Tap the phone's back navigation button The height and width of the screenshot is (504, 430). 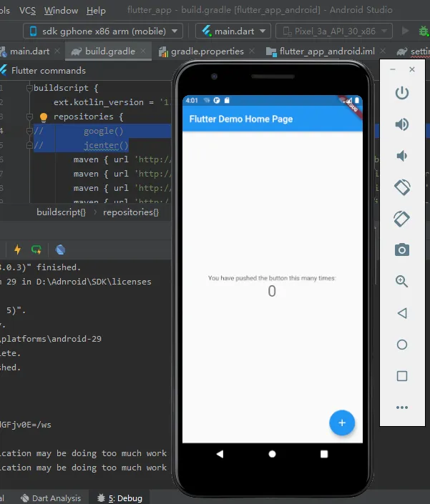pyautogui.click(x=220, y=454)
